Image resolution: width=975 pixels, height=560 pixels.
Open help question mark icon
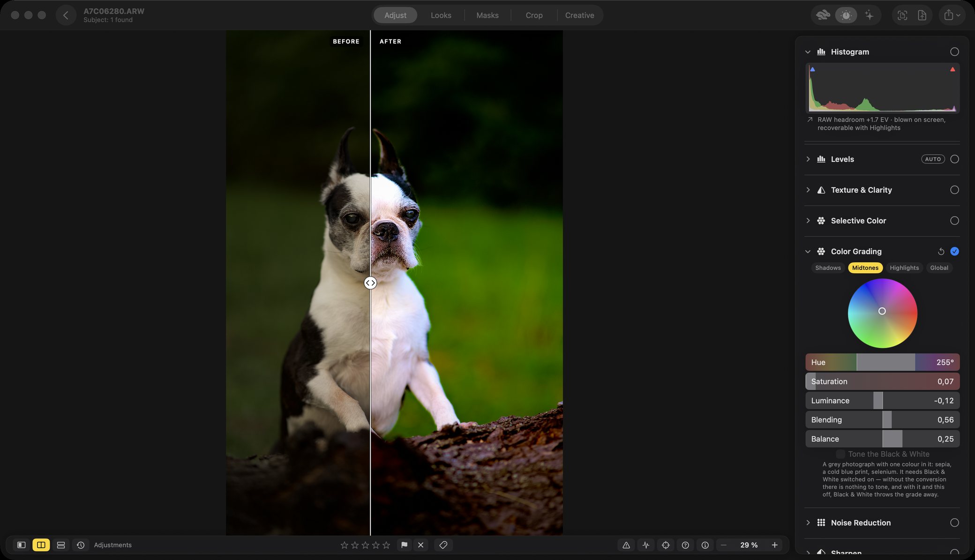[685, 545]
